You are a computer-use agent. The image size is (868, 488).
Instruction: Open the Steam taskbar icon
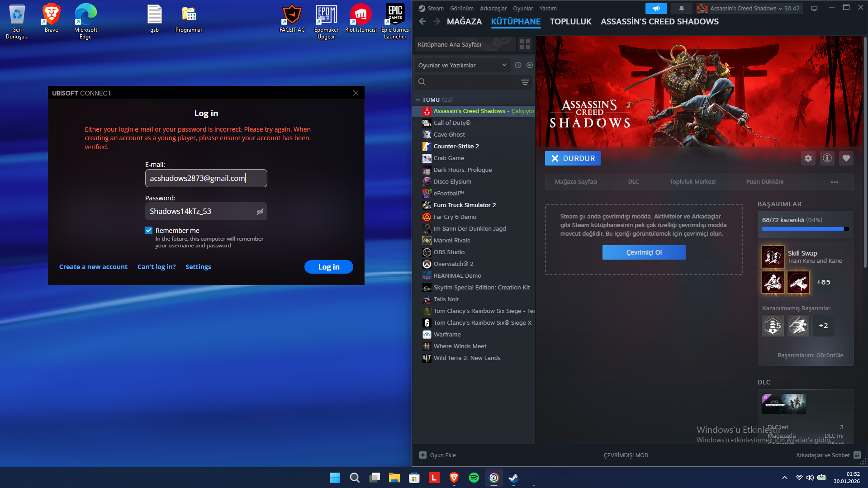pyautogui.click(x=513, y=478)
